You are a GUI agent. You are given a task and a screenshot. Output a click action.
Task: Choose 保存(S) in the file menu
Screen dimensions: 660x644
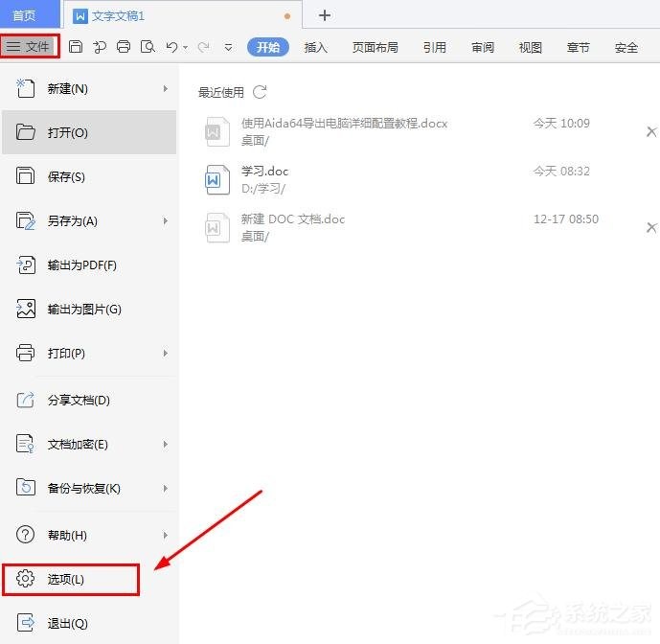(x=89, y=176)
